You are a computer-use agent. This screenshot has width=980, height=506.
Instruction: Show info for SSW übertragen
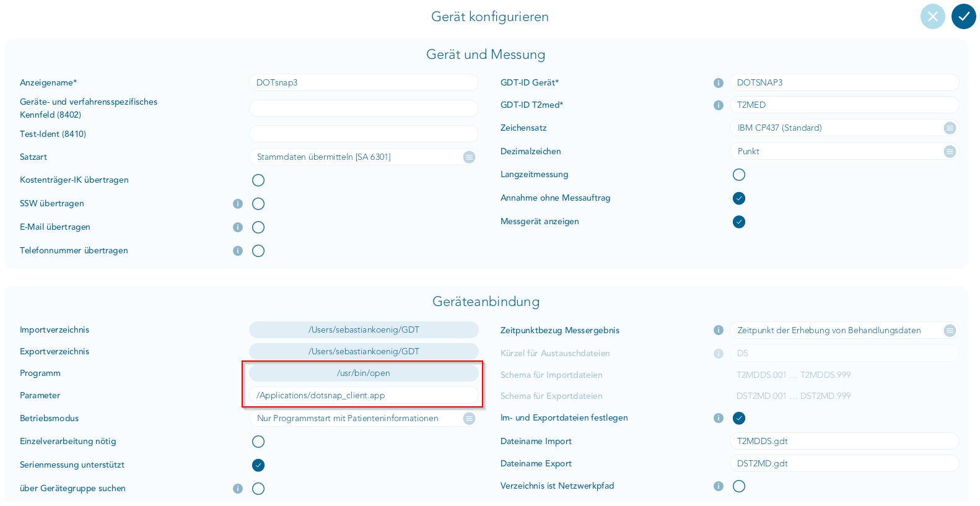pyautogui.click(x=238, y=204)
